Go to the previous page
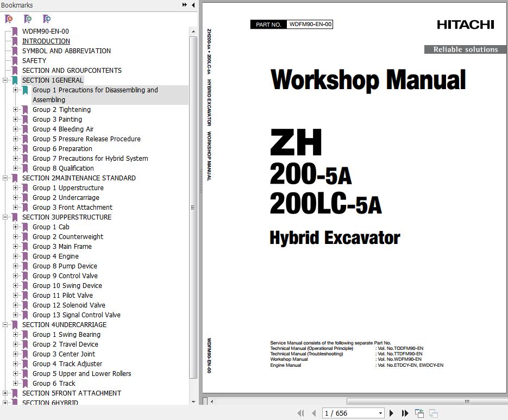Image resolution: width=508 pixels, height=420 pixels. [x=313, y=413]
